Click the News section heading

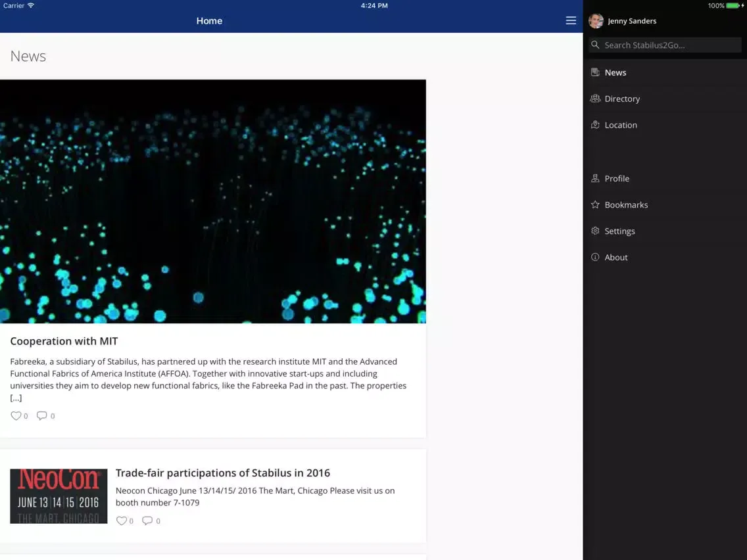[28, 56]
